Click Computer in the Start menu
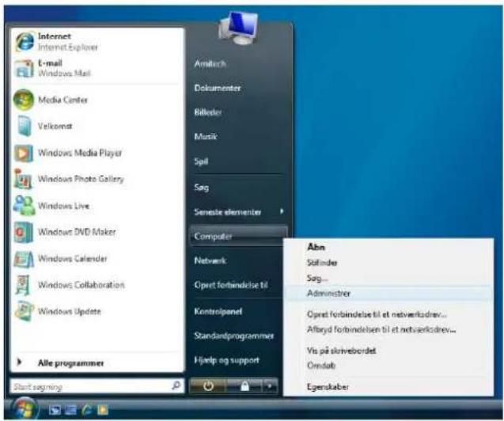 (x=238, y=236)
